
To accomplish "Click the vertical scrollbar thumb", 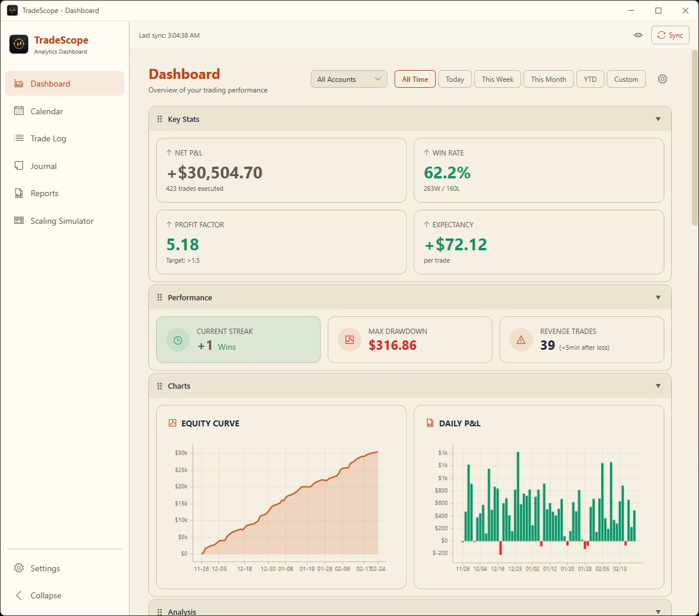I will (x=694, y=138).
